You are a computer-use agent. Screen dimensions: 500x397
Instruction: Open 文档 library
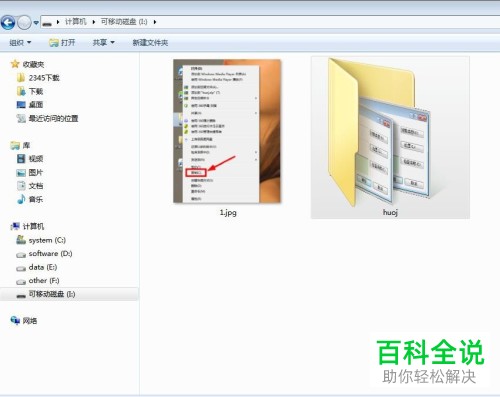point(36,186)
